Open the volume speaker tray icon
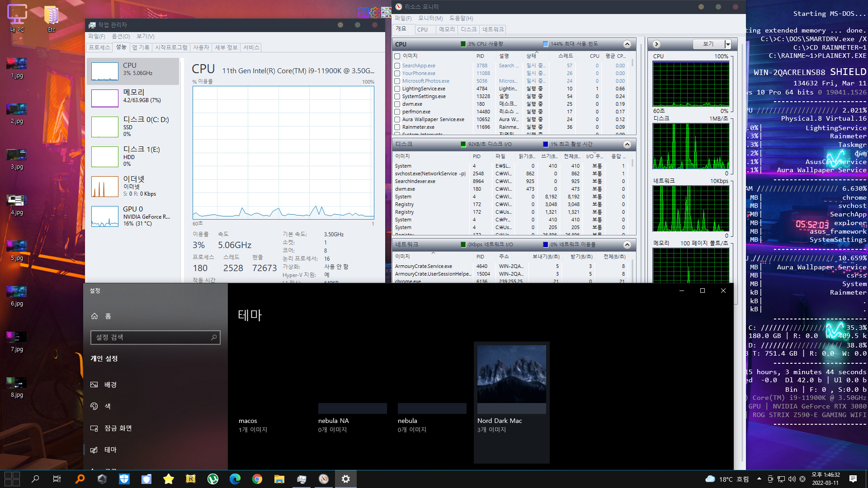The width and height of the screenshot is (868, 488). coord(792,479)
